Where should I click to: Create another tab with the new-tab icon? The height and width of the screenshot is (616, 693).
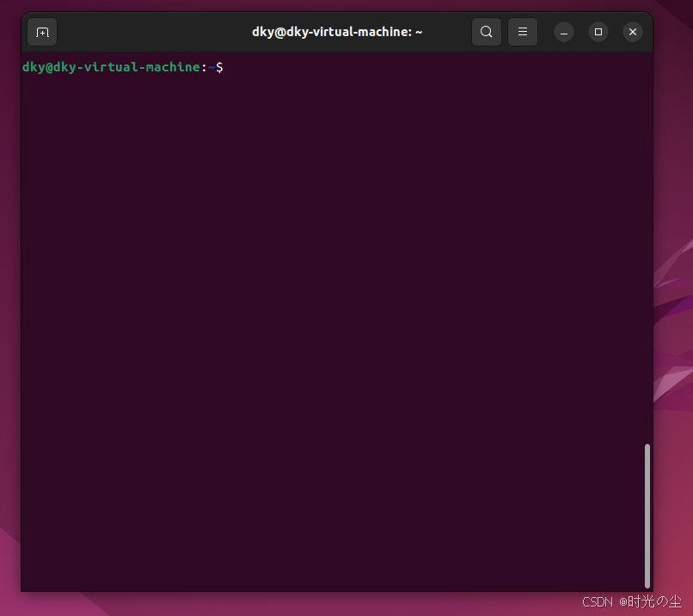(x=42, y=32)
